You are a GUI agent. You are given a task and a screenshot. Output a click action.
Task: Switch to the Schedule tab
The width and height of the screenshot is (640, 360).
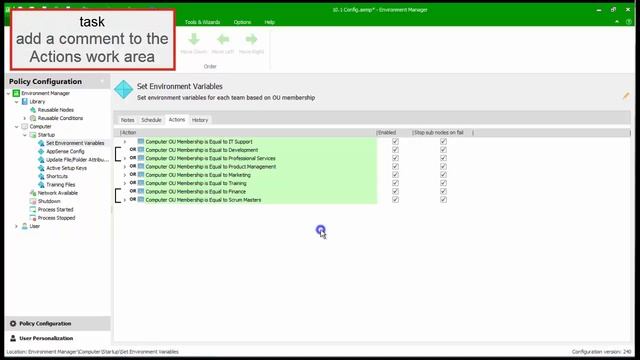[151, 120]
